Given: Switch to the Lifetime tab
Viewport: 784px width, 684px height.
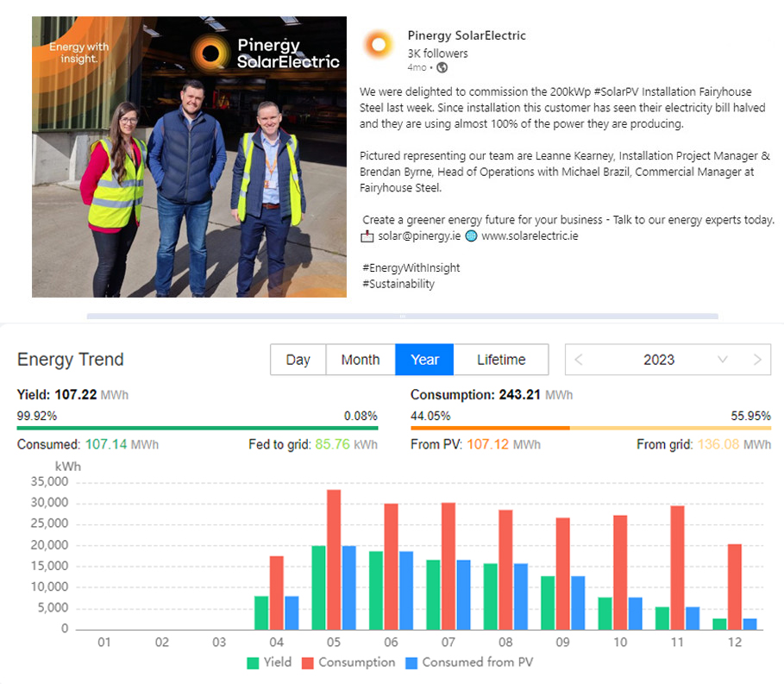Looking at the screenshot, I should click(501, 360).
